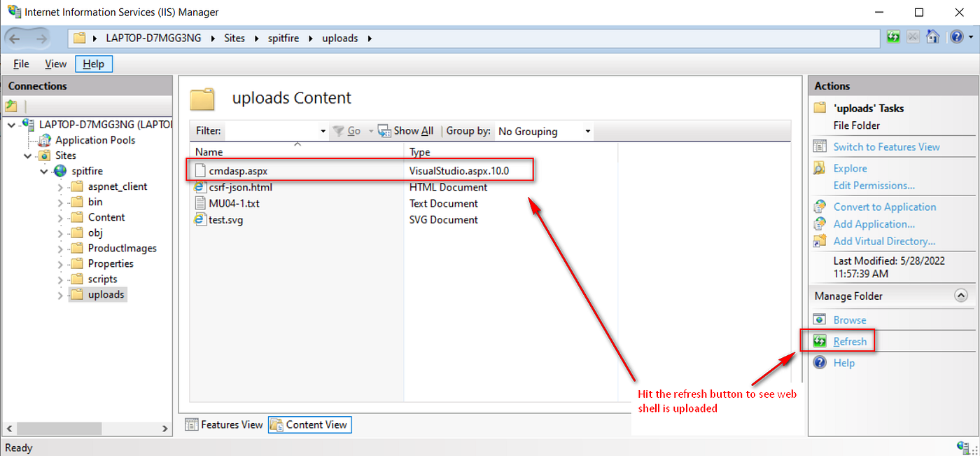Expand the ProductImages folder node
980x456 pixels.
tap(59, 248)
